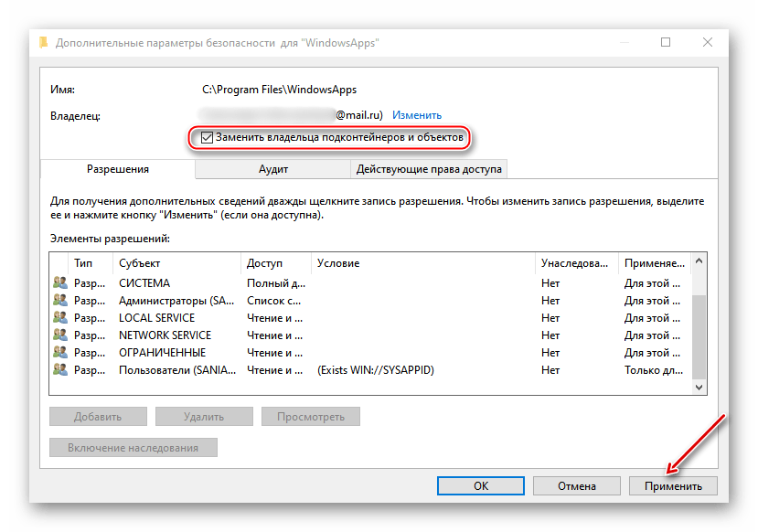The width and height of the screenshot is (758, 532).
Task: Toggle the replace subcontainer owner checkbox
Action: coord(208,138)
